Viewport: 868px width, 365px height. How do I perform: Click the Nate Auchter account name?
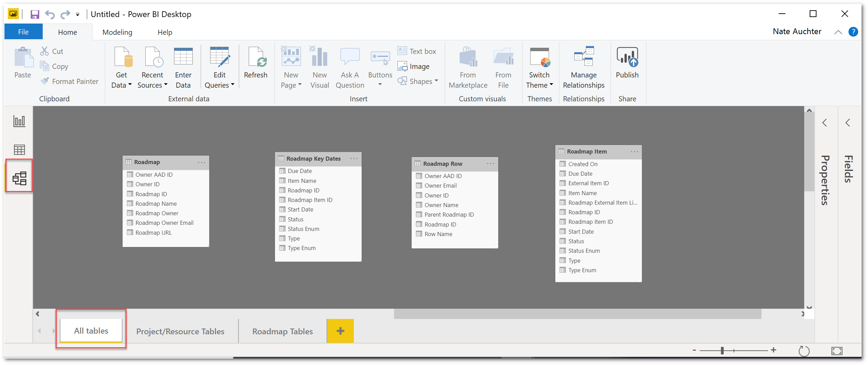tap(797, 31)
